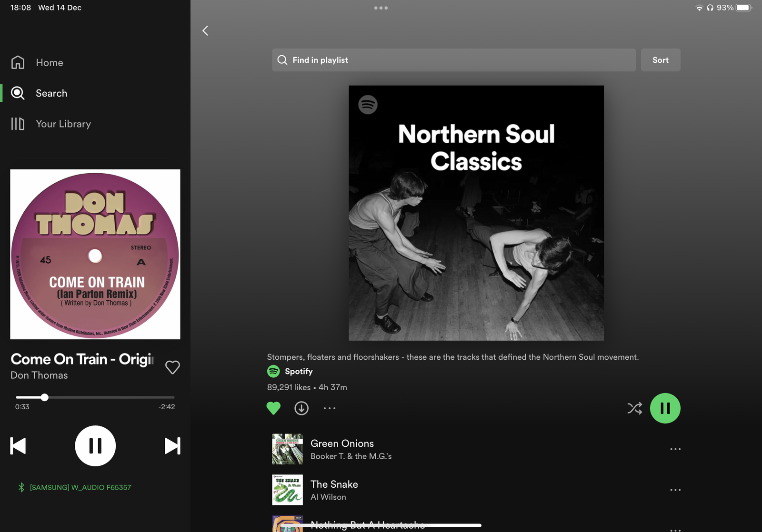
Task: Click Al Wilson artist text
Action: pos(328,497)
